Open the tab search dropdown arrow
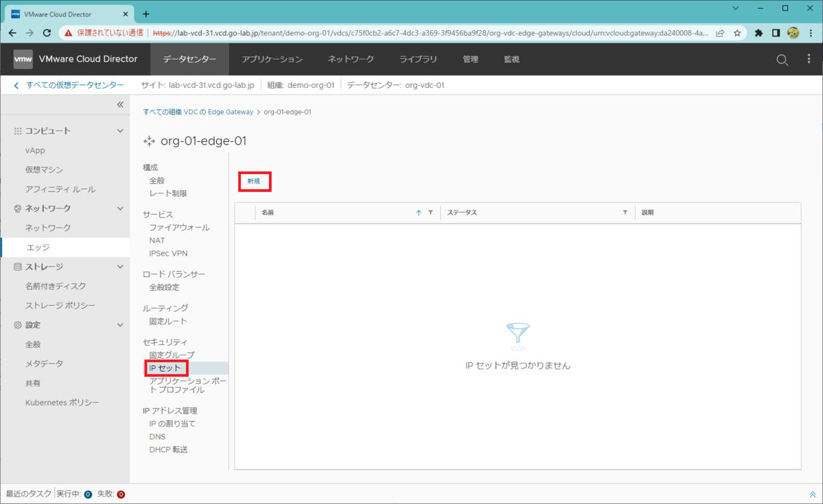This screenshot has height=504, width=823. tap(735, 9)
